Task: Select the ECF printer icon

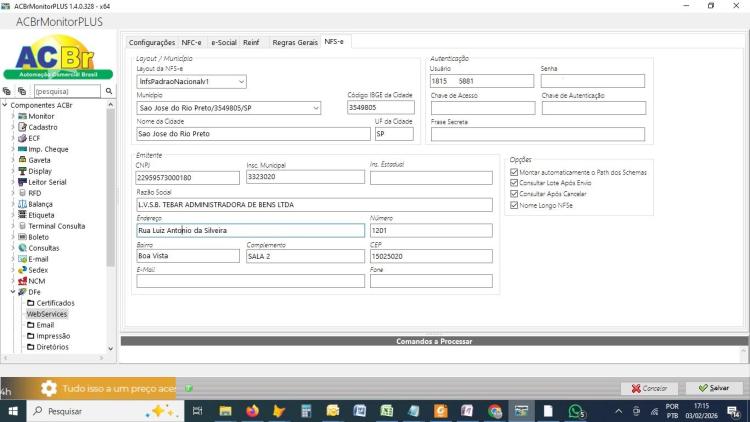Action: click(x=22, y=138)
